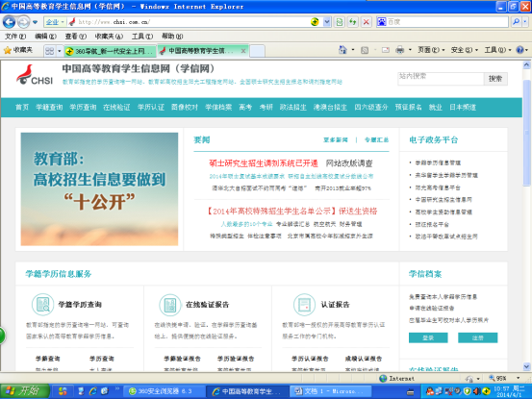Expand the tab list dropdown arrow
The width and height of the screenshot is (532, 399).
(x=59, y=51)
